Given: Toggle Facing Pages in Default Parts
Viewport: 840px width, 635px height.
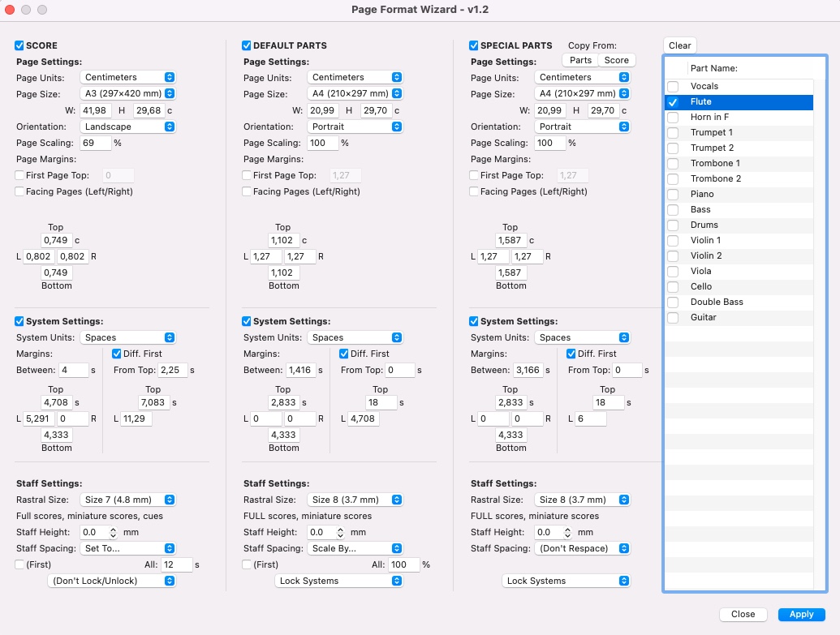Looking at the screenshot, I should coord(247,191).
